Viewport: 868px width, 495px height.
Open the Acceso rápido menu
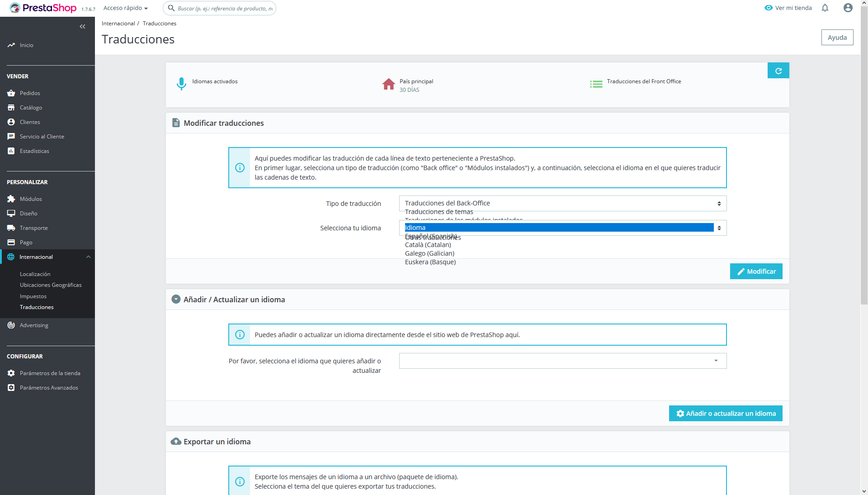(x=125, y=8)
